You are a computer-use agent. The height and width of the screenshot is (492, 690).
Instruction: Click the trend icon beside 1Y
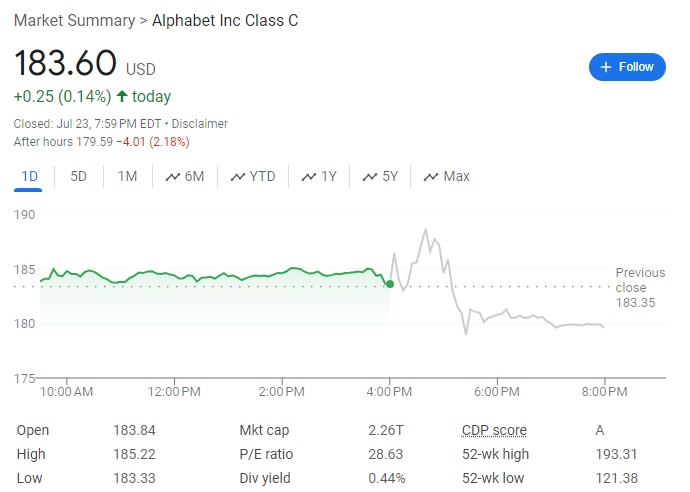point(308,177)
